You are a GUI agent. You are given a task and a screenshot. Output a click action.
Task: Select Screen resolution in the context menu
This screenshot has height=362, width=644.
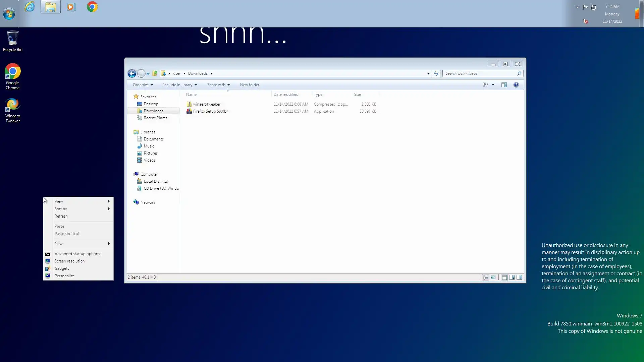pos(69,261)
